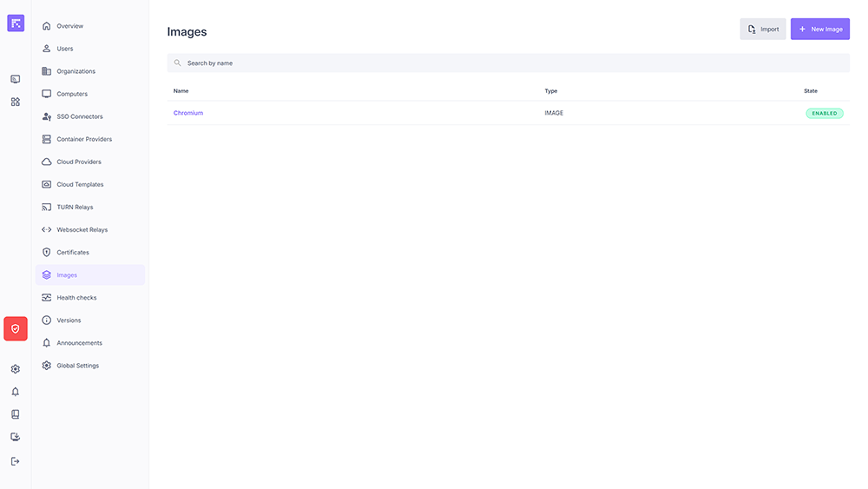Go to the Overview page
868x489 pixels.
click(x=69, y=26)
